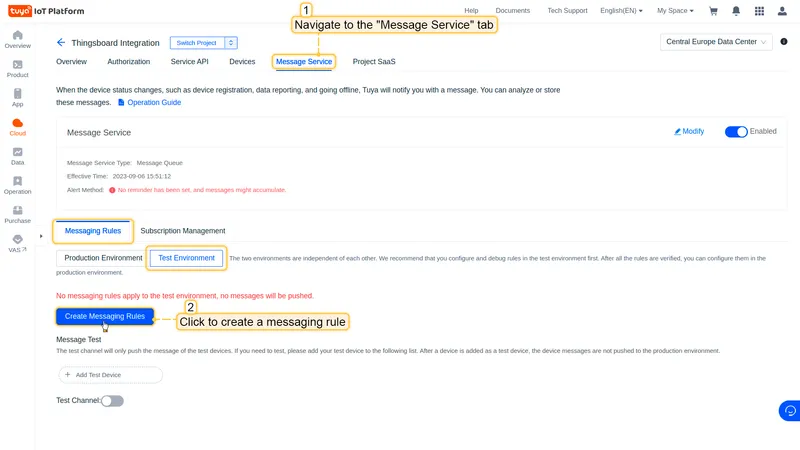Switch to the Service API tab

pos(189,62)
